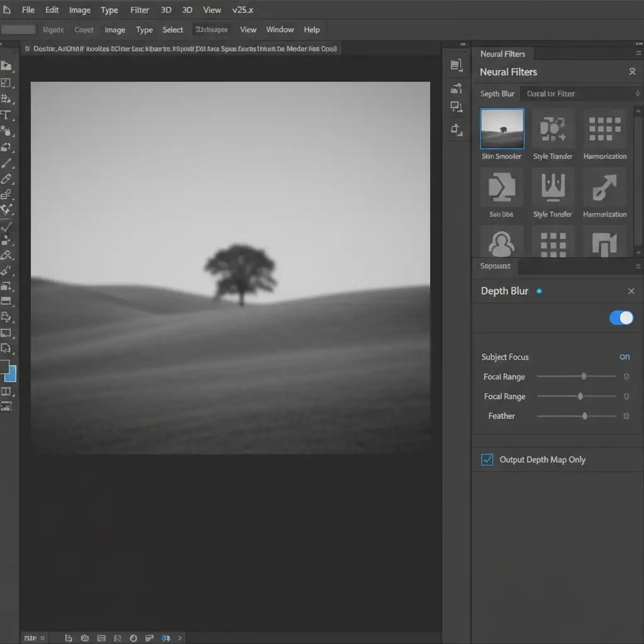The image size is (644, 644).
Task: Turn off the Depth Blur toggle switch
Action: [x=621, y=318]
